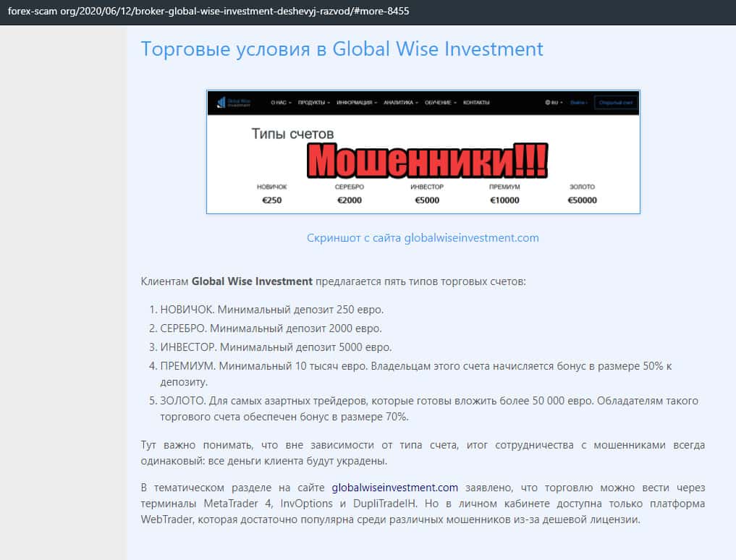
Task: Click the word 'MetaTrader 4' in the last paragraph
Action: [238, 504]
